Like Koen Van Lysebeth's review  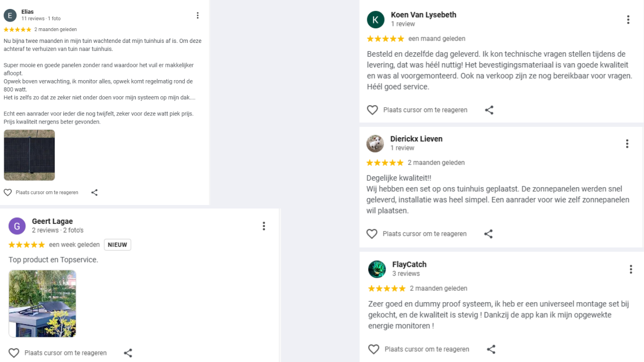(x=372, y=110)
